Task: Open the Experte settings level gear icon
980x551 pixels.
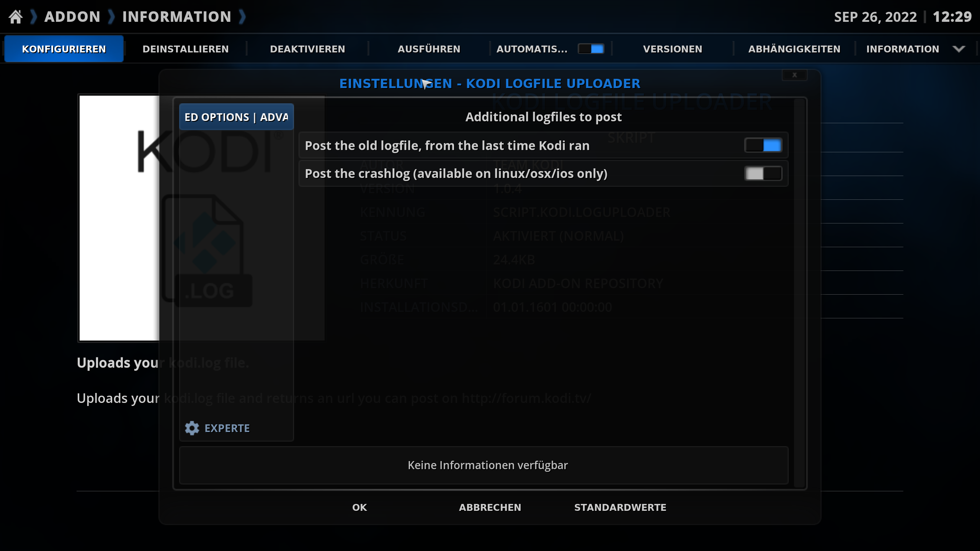Action: (192, 428)
